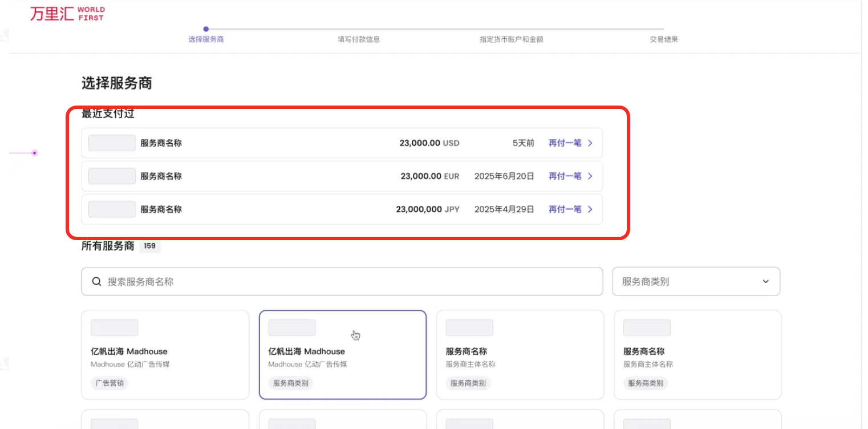Click the logo placeholder in the USD payment row

[x=112, y=143]
